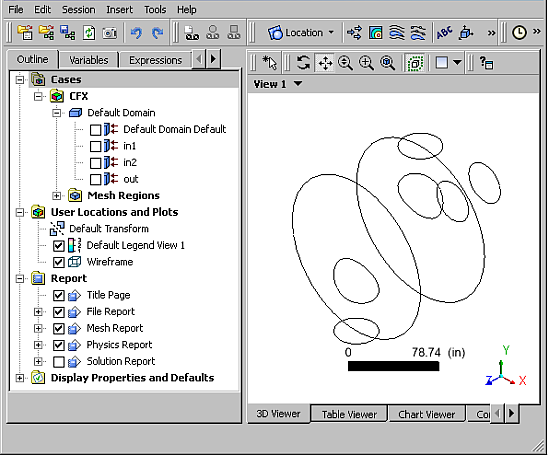
Task: Switch to the Variables tab
Action: [89, 60]
